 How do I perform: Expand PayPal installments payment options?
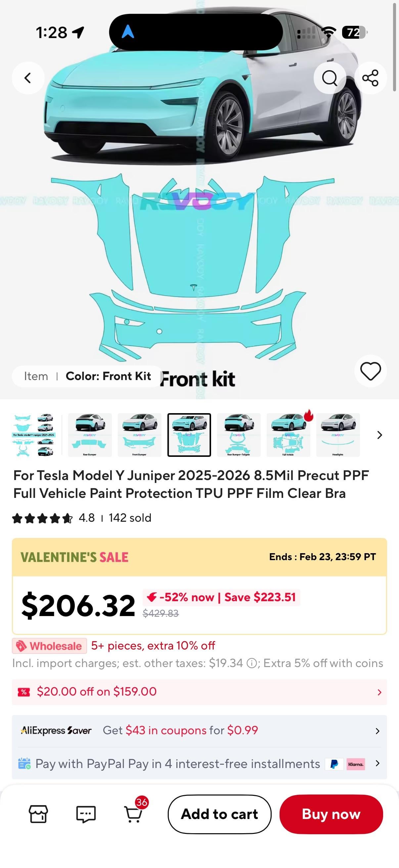pos(199,763)
